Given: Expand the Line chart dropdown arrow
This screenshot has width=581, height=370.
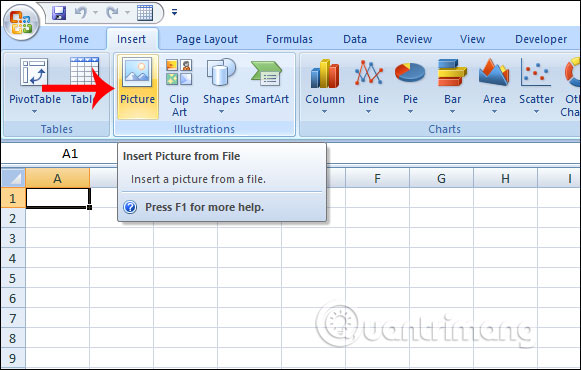Looking at the screenshot, I should 368,111.
